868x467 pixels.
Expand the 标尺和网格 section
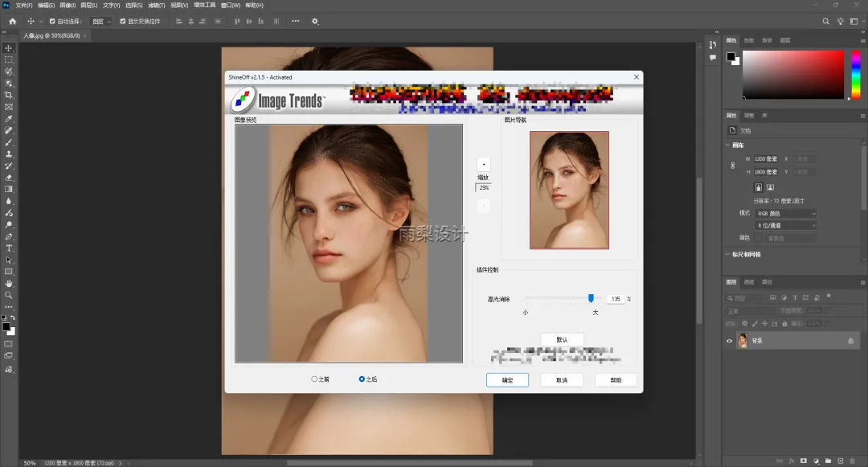pos(727,254)
